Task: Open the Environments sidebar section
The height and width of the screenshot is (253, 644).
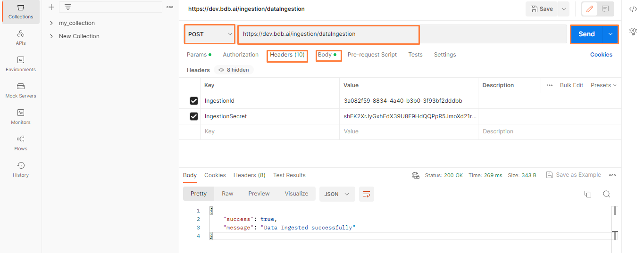Action: [20, 64]
